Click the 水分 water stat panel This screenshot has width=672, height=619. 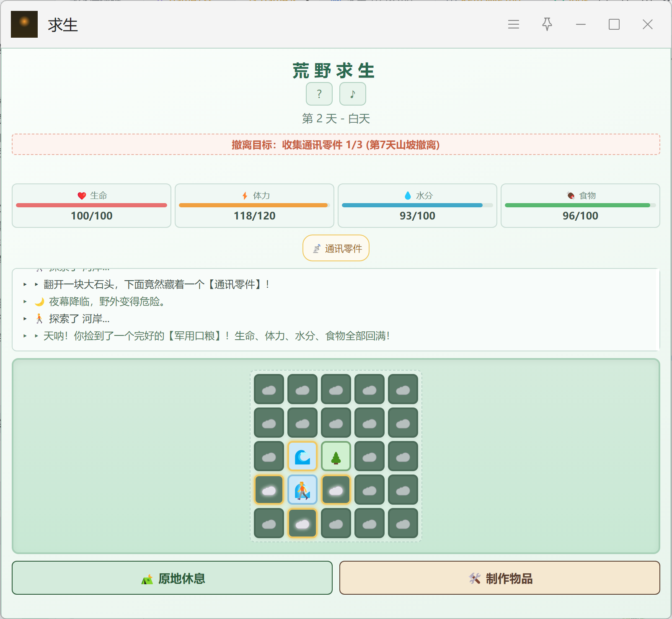417,206
